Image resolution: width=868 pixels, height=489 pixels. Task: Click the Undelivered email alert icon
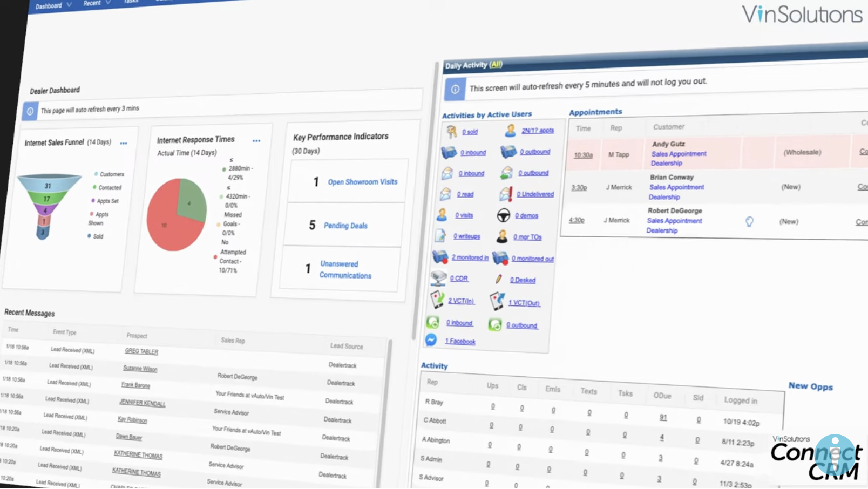[505, 194]
